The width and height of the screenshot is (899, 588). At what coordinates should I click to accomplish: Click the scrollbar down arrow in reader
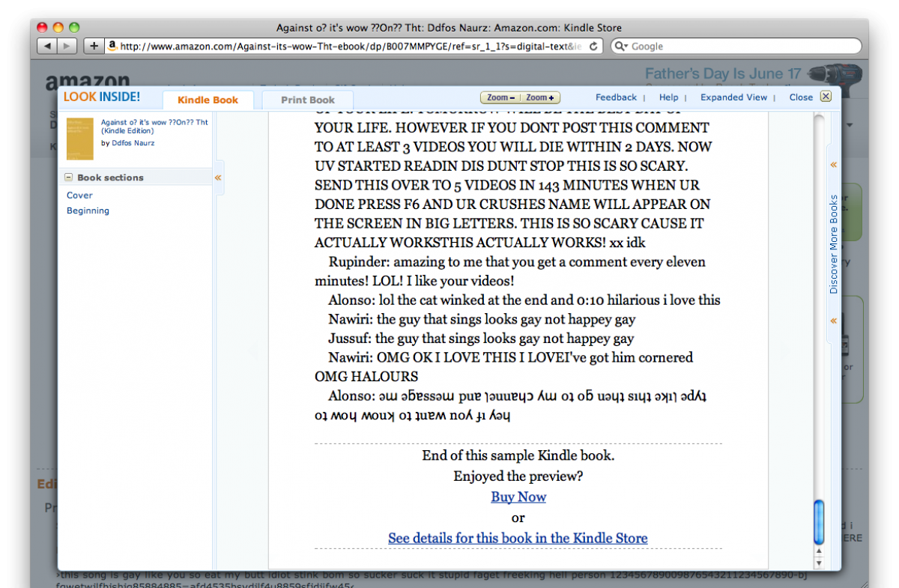point(818,563)
